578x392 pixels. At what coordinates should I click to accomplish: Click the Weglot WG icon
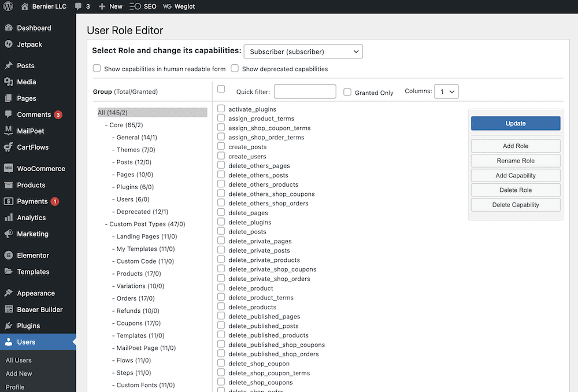tap(167, 6)
